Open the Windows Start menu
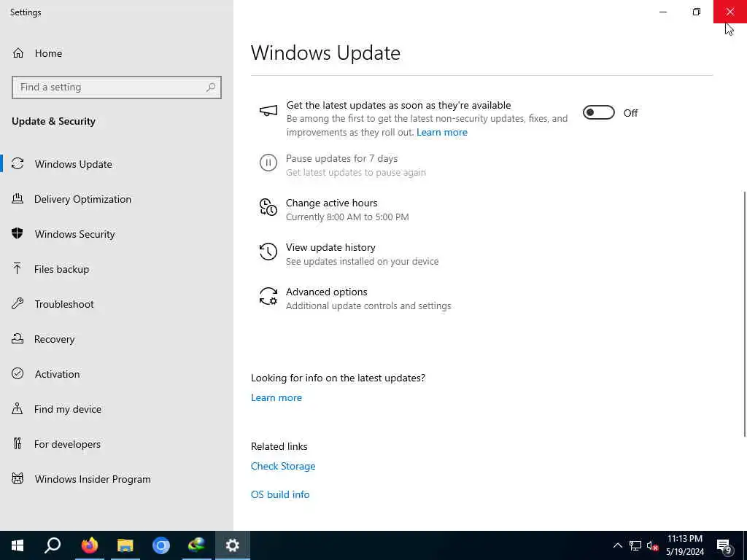This screenshot has width=747, height=560. tap(18, 545)
